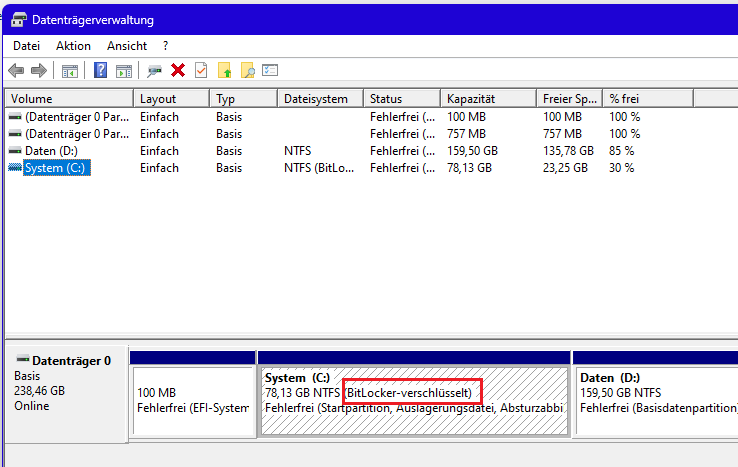The width and height of the screenshot is (738, 467).
Task: Click the red X delete icon
Action: click(178, 70)
